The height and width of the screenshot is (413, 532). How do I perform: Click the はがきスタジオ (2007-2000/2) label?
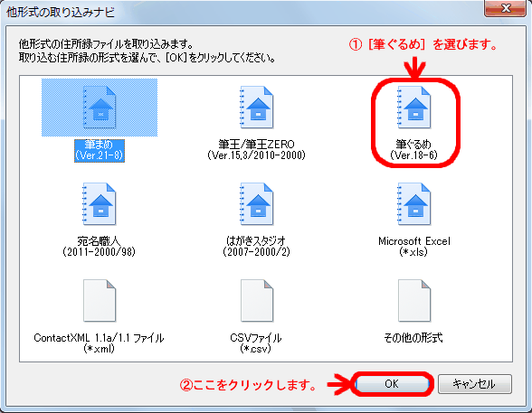[257, 247]
